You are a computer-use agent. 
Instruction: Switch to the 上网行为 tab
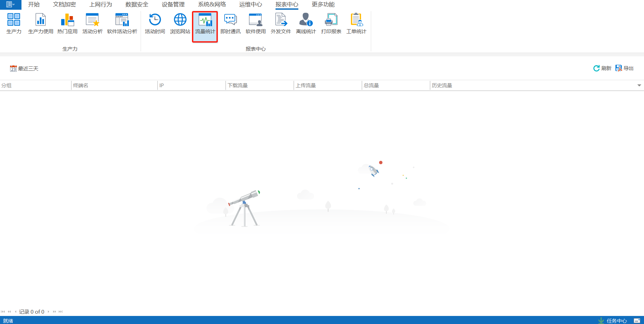point(101,4)
